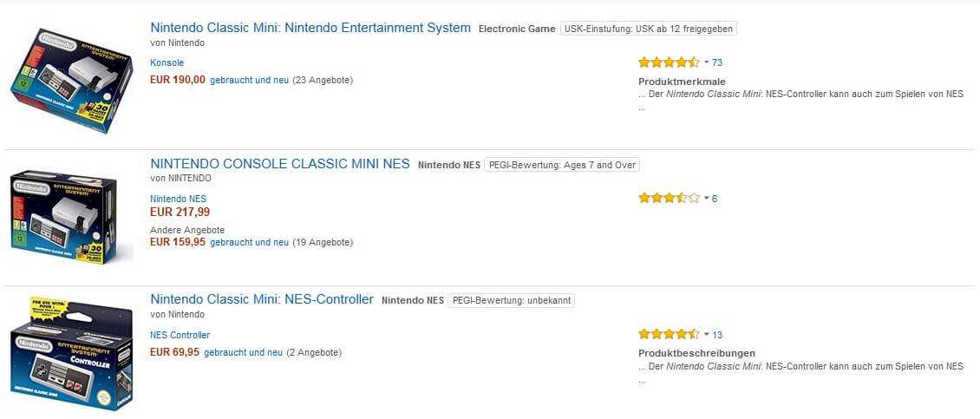Click the NES Controller category link
980x419 pixels.
tap(180, 335)
